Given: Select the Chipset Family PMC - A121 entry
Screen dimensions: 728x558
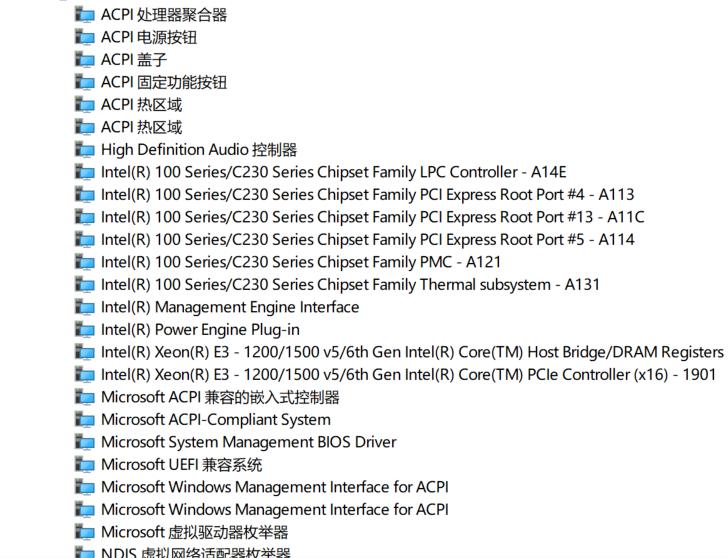Looking at the screenshot, I should (301, 262).
